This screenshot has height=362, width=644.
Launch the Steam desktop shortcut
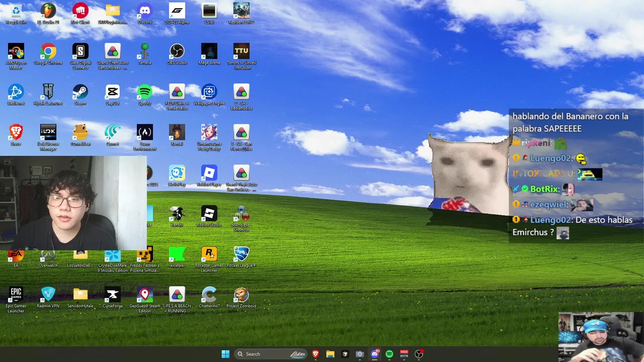(80, 95)
